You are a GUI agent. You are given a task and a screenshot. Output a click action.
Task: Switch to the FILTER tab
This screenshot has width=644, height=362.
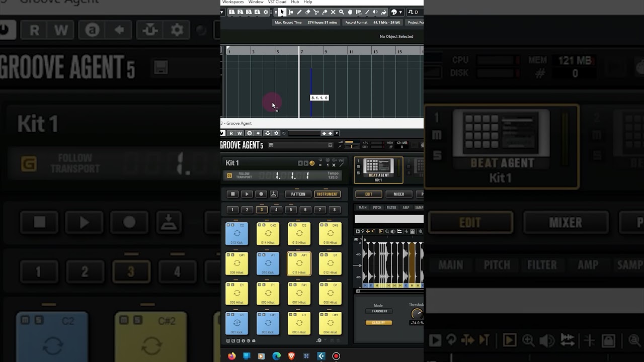[391, 208]
